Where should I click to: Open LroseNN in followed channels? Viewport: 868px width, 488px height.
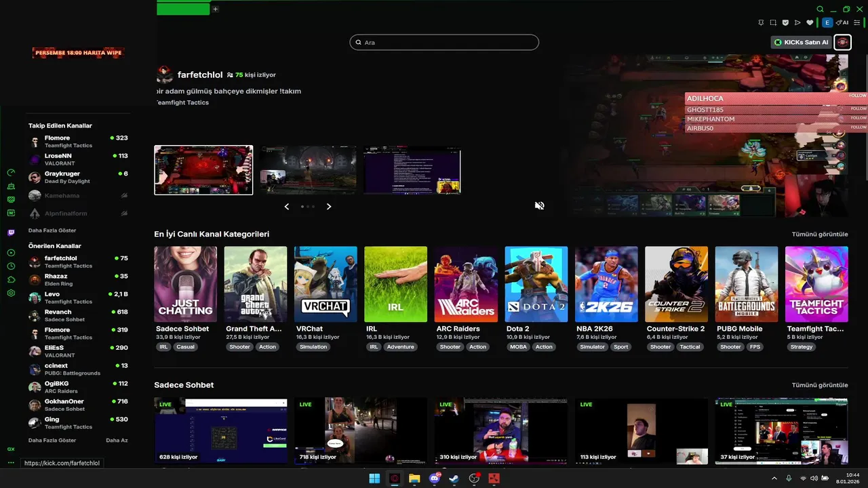pos(78,159)
